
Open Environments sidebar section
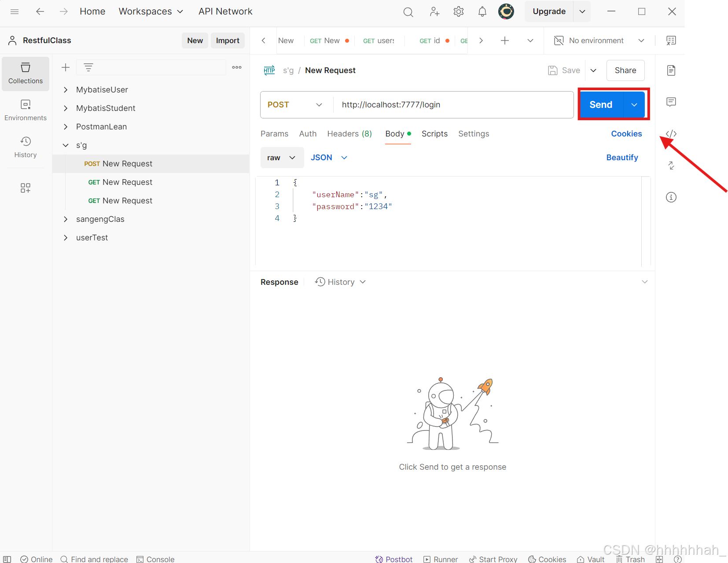(x=26, y=110)
